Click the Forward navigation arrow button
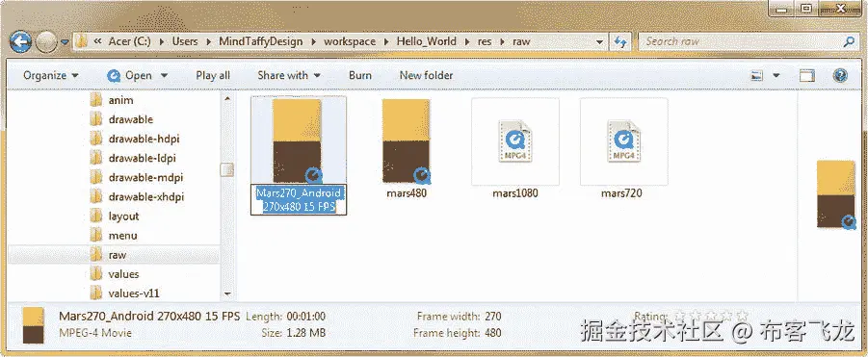Screen dimensions: 868x357 click(x=46, y=41)
